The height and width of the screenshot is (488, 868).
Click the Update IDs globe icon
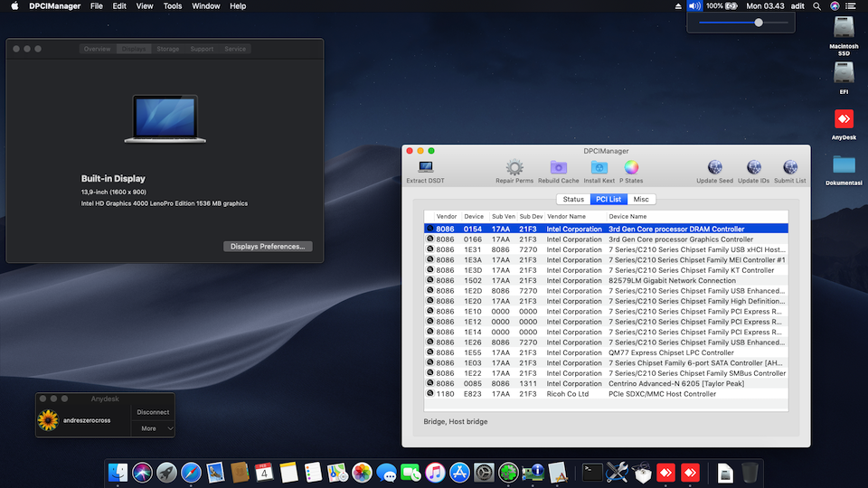753,167
